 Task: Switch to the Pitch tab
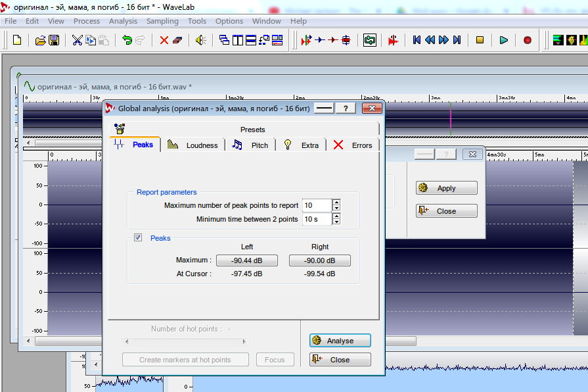pos(252,145)
